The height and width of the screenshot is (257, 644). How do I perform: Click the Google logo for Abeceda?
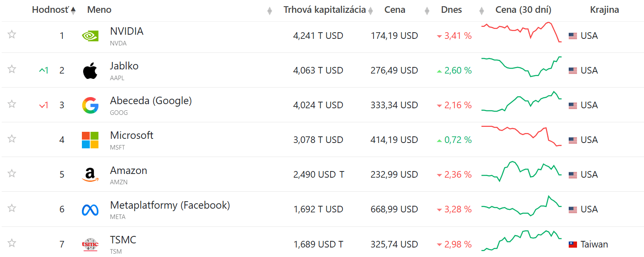click(x=90, y=105)
